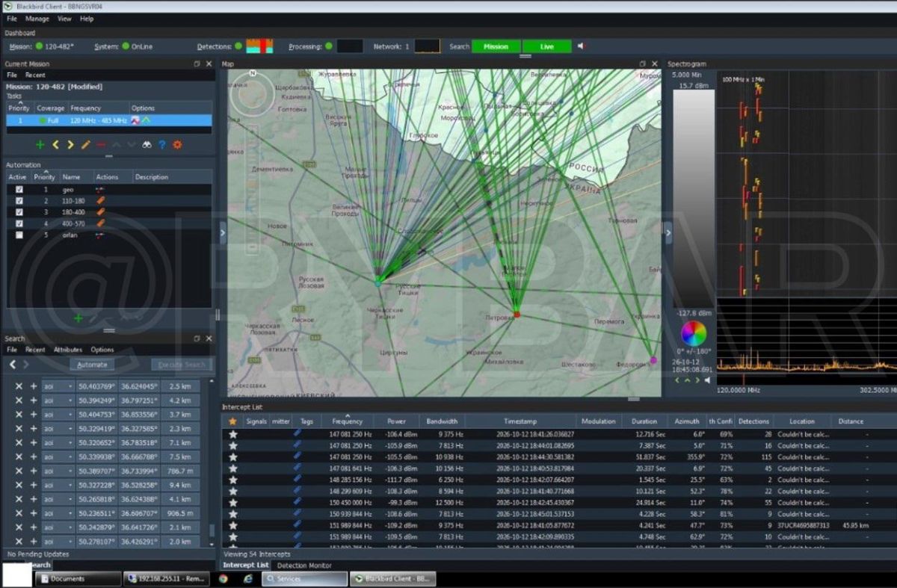This screenshot has width=897, height=588.
Task: Enable the 'orlan' automation checkbox
Action: click(19, 235)
